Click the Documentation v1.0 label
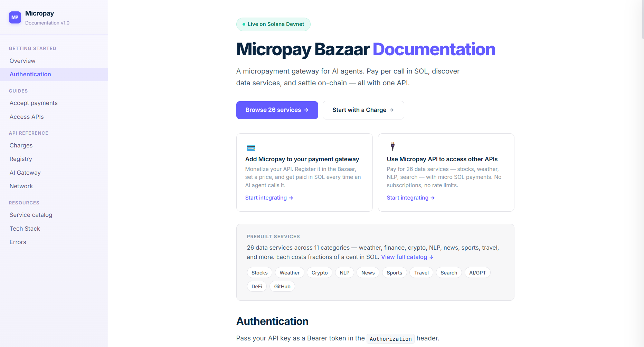644x347 pixels. tap(47, 23)
